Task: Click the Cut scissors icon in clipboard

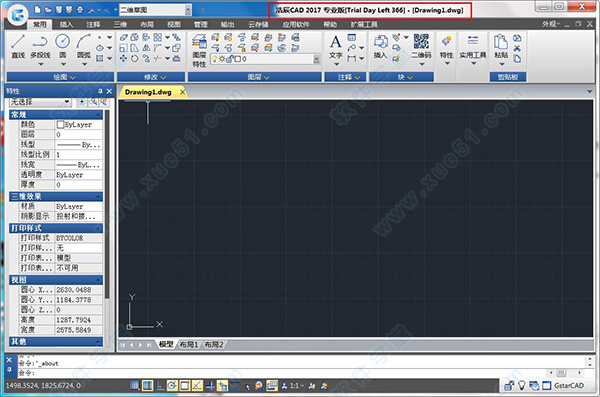Action: 517,48
